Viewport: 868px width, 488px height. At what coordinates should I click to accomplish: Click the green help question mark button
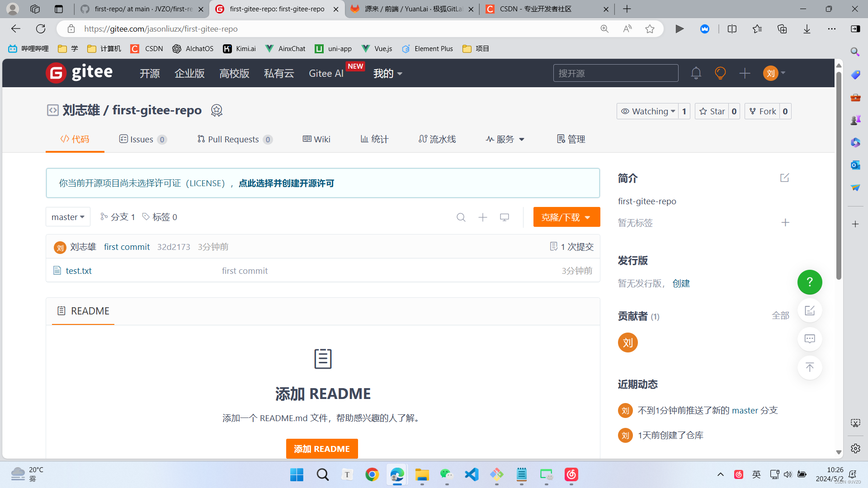point(809,282)
